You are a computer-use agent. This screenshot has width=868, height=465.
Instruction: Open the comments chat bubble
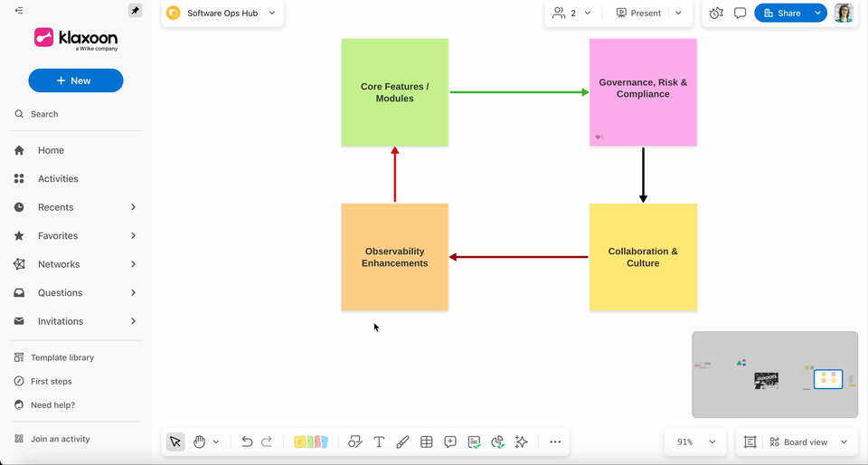[740, 14]
